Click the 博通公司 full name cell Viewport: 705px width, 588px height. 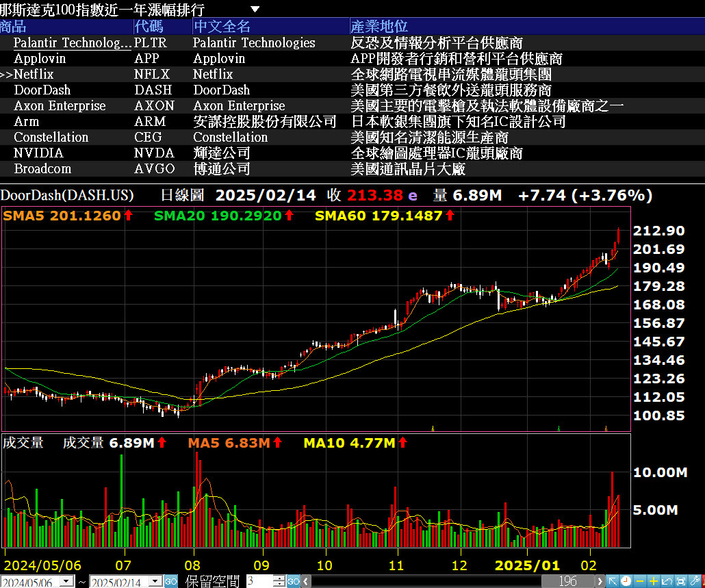(x=222, y=168)
